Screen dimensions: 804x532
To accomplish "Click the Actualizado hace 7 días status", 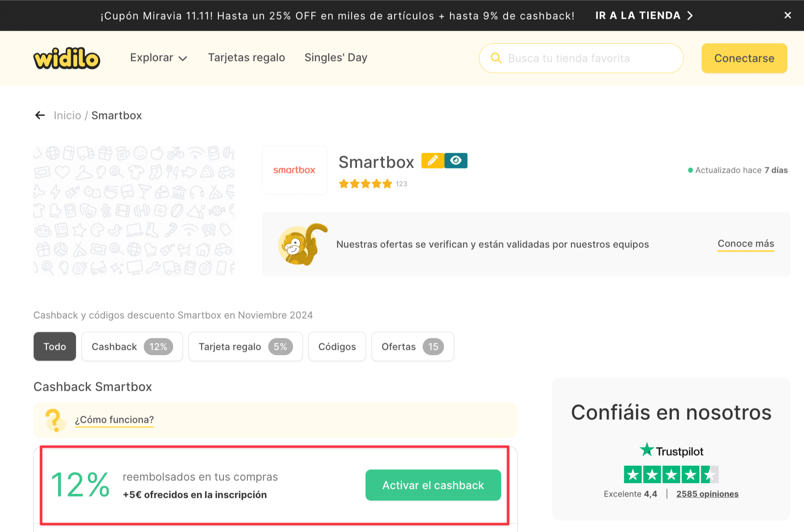I will [737, 170].
